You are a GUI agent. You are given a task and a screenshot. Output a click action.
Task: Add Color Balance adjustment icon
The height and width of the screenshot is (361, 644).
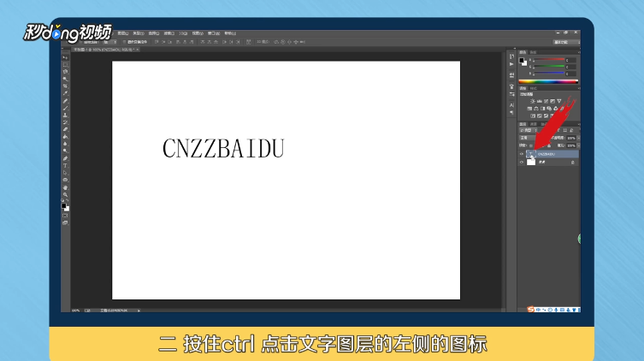pyautogui.click(x=536, y=109)
